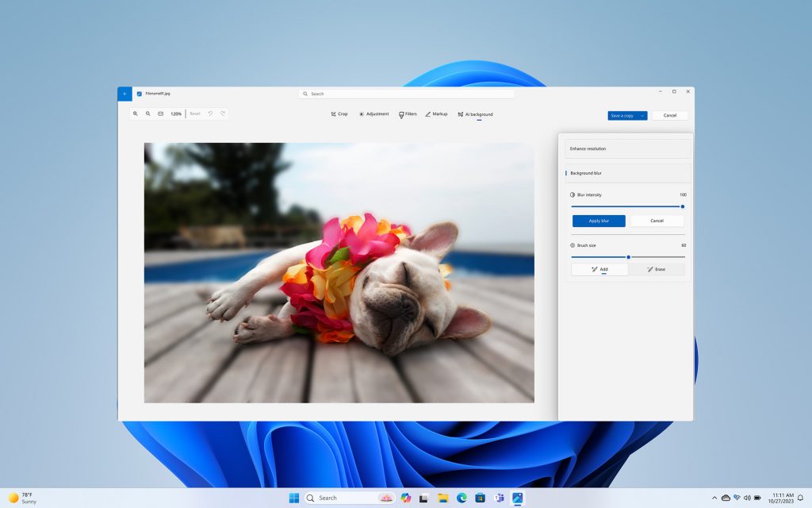Image resolution: width=812 pixels, height=508 pixels.
Task: Select the AI background tab
Action: [x=477, y=114]
